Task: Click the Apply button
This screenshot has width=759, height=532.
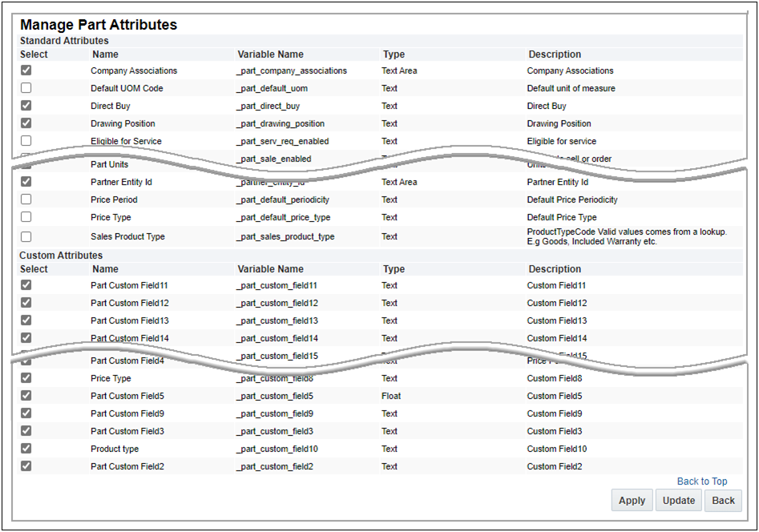Action: [632, 500]
